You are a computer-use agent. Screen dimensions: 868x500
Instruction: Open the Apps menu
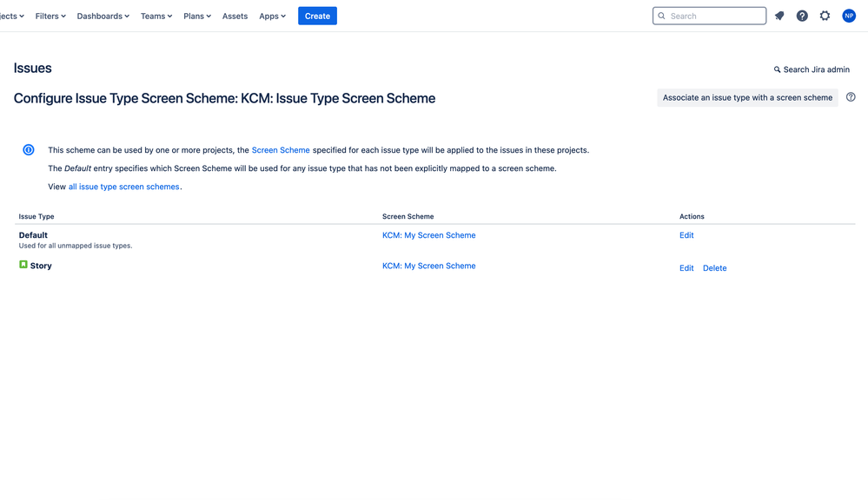coord(271,15)
